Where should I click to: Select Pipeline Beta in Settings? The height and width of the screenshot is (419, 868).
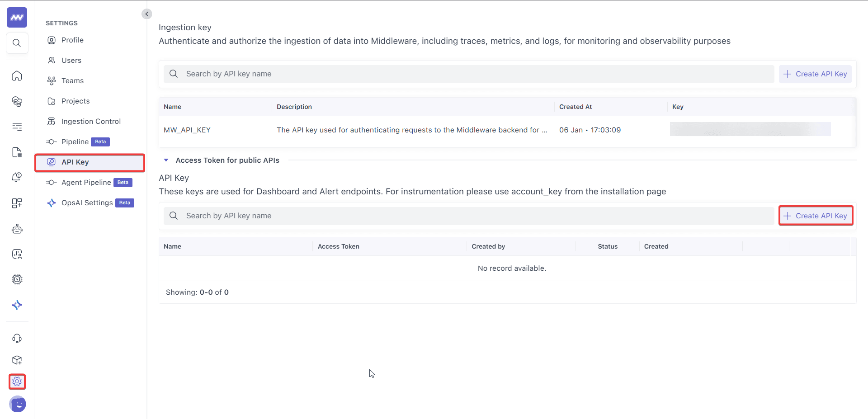pyautogui.click(x=77, y=141)
